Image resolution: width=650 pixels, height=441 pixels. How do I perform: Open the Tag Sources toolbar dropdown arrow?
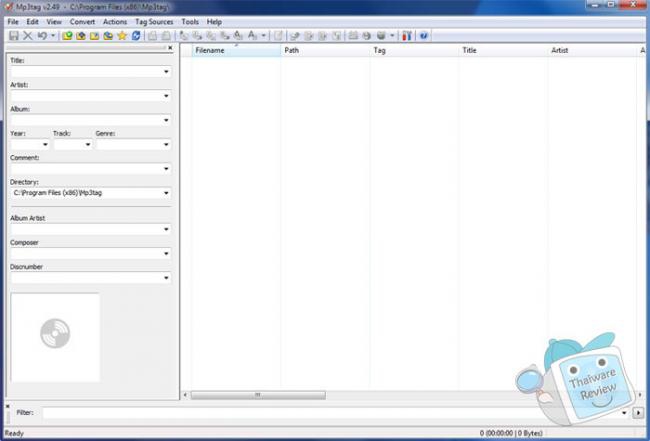392,36
